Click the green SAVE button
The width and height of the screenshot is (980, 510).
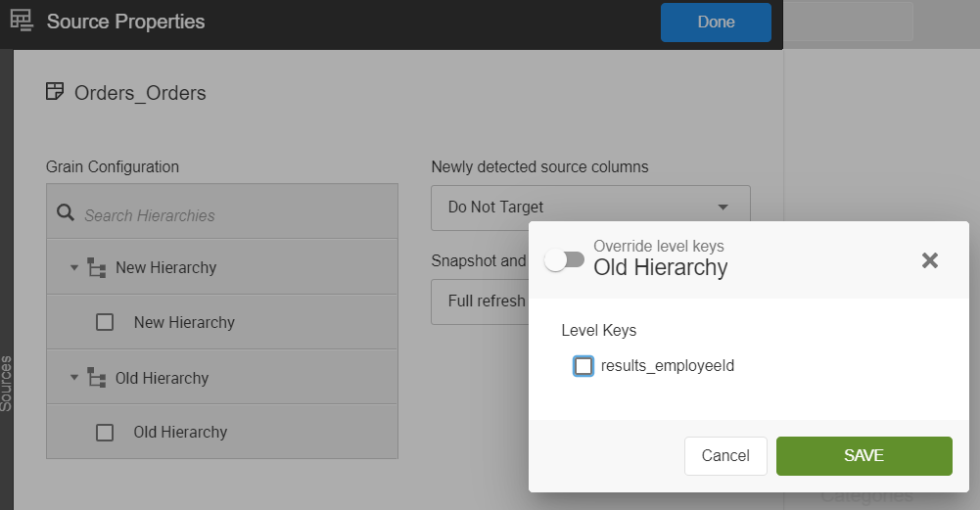click(x=863, y=456)
